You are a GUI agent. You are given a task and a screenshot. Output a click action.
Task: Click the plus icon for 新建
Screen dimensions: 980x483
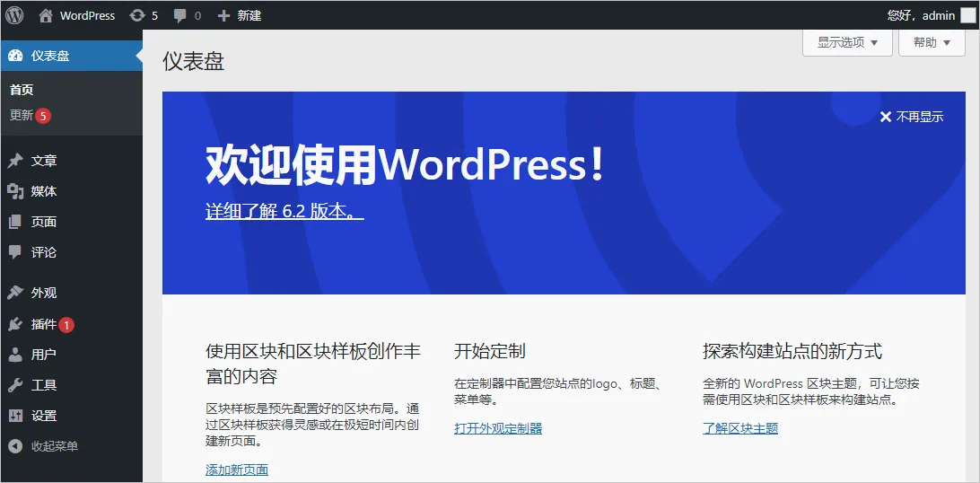[223, 15]
